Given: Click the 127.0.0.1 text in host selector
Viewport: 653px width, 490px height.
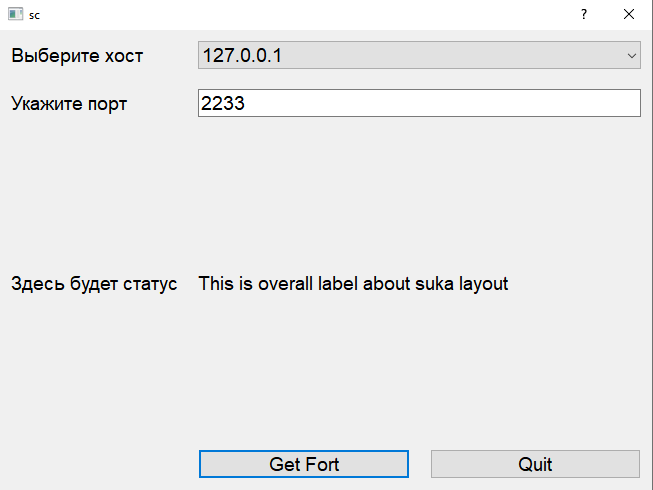Looking at the screenshot, I should coord(242,55).
